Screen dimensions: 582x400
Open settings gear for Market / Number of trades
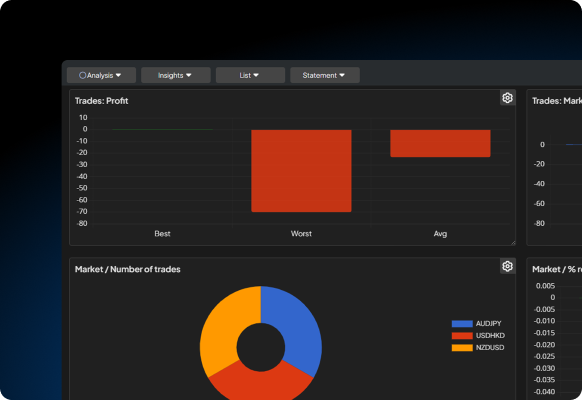[507, 266]
